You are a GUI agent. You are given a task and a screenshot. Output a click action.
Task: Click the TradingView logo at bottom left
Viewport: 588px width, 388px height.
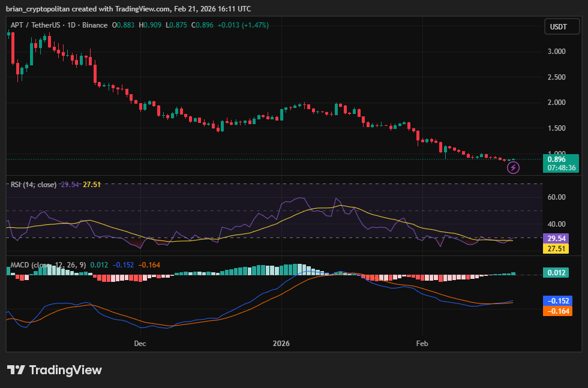54,370
